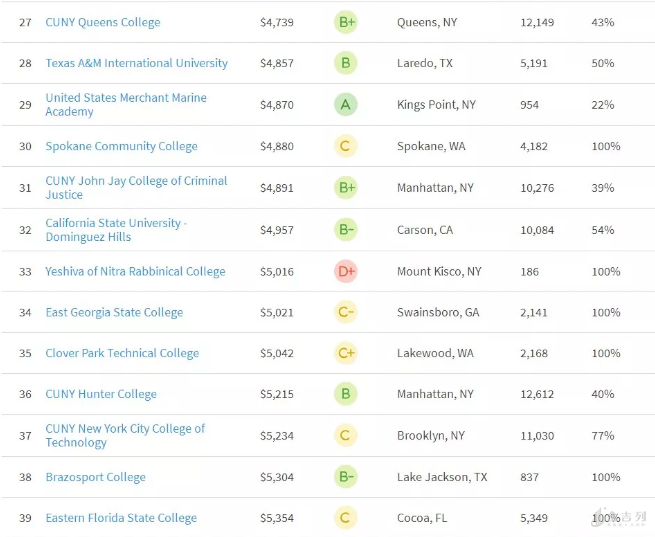Click the B+ grade badge for CUNY Queens College
The image size is (655, 537).
(x=346, y=22)
